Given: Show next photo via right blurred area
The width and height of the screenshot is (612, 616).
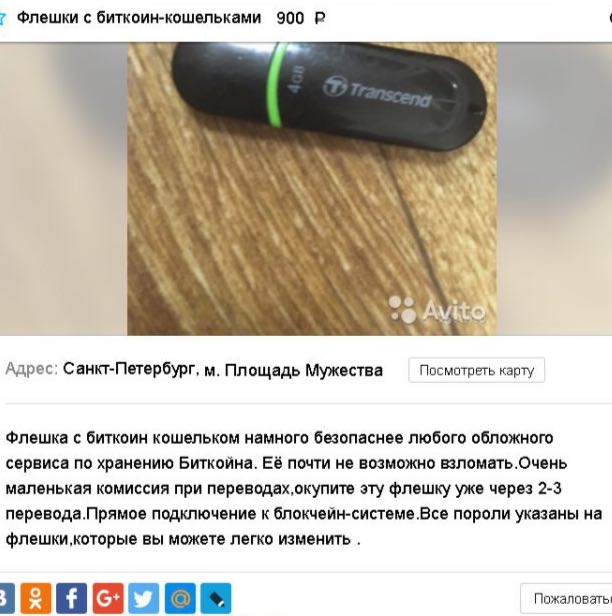Looking at the screenshot, I should 554,189.
